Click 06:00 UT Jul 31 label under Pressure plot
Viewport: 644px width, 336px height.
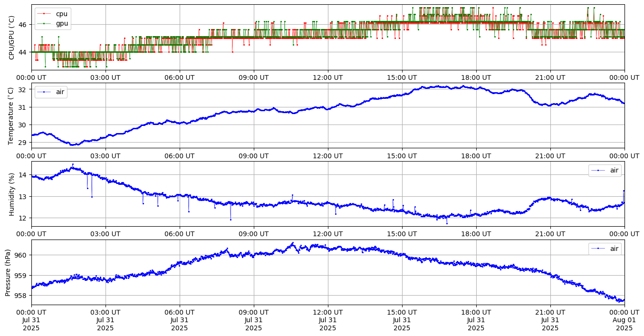180,320
